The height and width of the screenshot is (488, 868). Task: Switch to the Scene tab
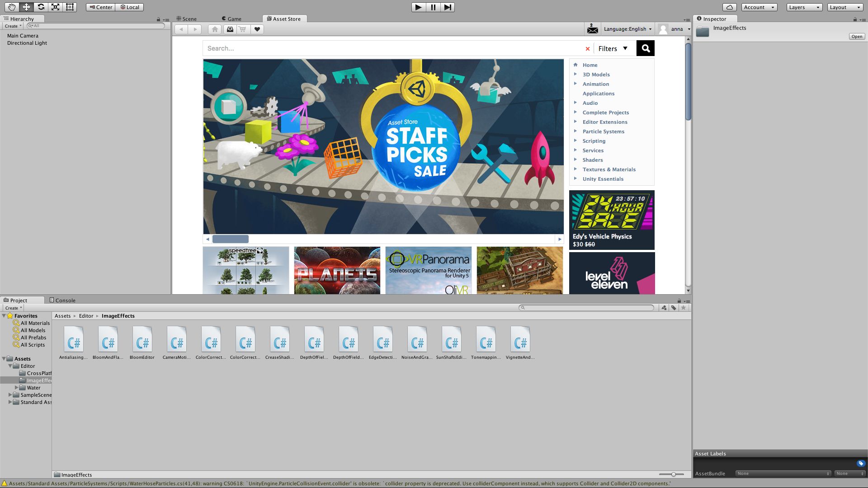coord(186,19)
